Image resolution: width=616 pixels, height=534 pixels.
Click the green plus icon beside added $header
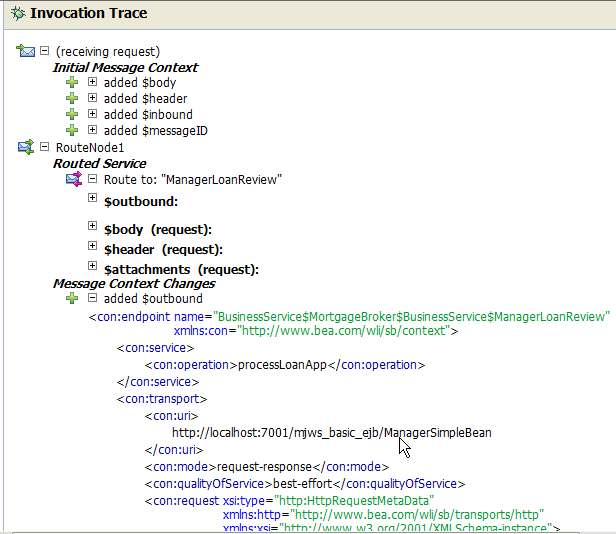72,98
